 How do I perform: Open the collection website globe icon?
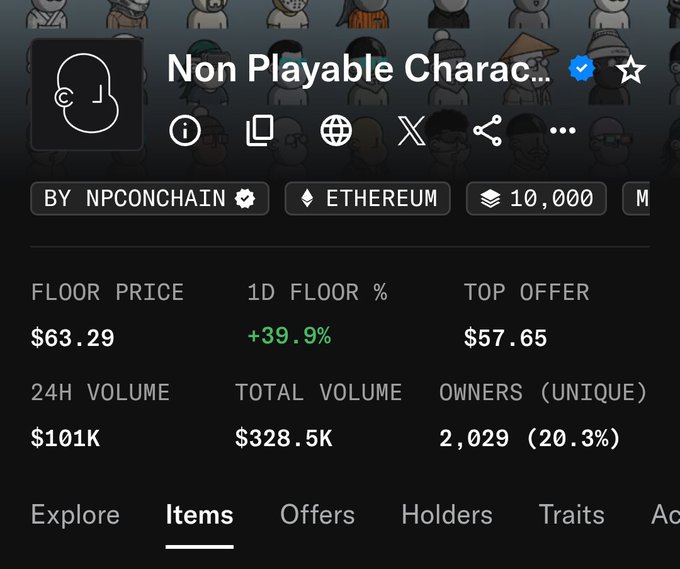tap(336, 130)
